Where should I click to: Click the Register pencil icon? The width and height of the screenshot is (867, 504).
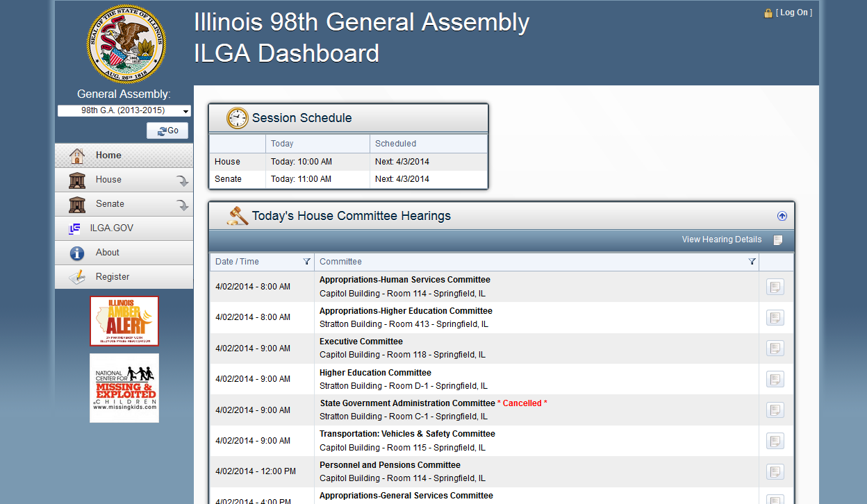[76, 277]
